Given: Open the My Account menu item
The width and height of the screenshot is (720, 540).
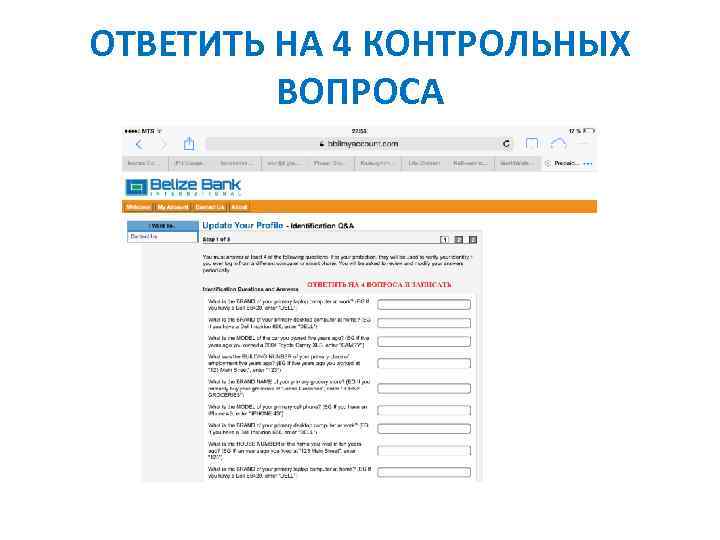Looking at the screenshot, I should pyautogui.click(x=173, y=207).
